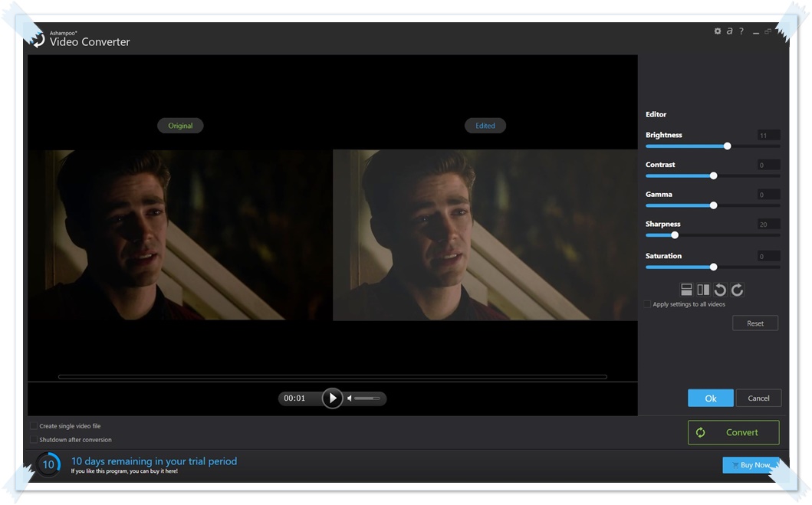Click the original video preview frame
This screenshot has height=505, width=812.
tap(180, 235)
